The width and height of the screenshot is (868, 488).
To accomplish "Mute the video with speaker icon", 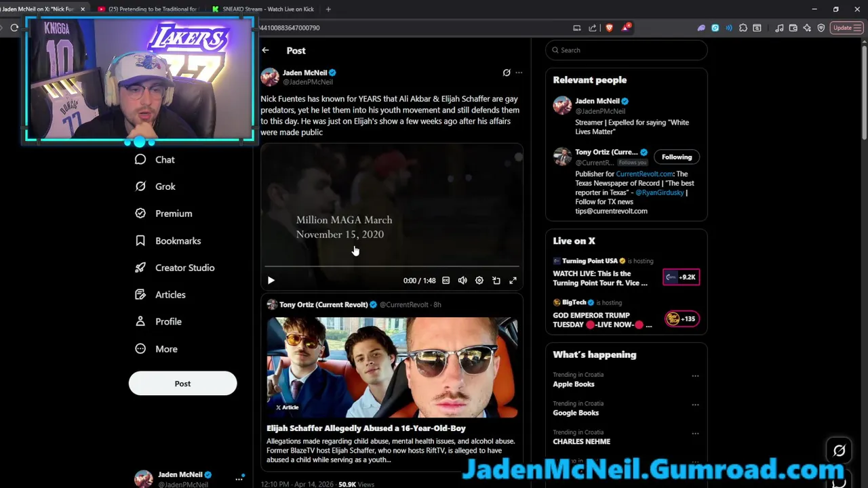I will pyautogui.click(x=462, y=281).
